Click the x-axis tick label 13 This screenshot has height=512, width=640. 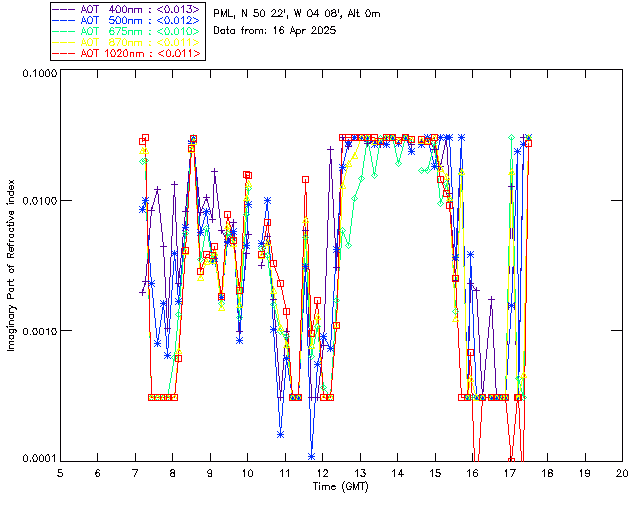(x=360, y=473)
